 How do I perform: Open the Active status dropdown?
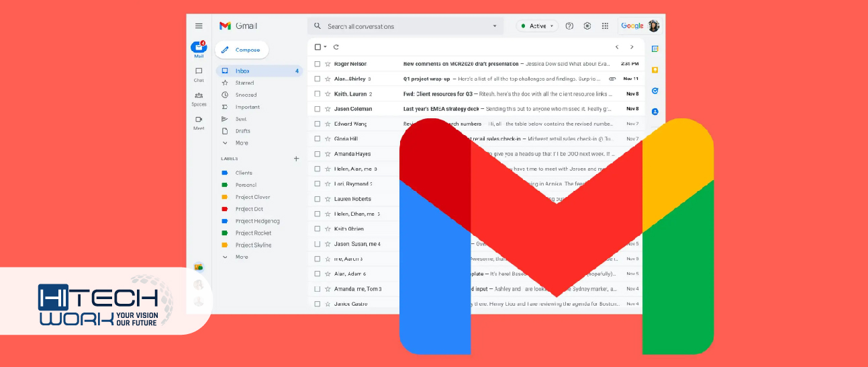tap(538, 26)
